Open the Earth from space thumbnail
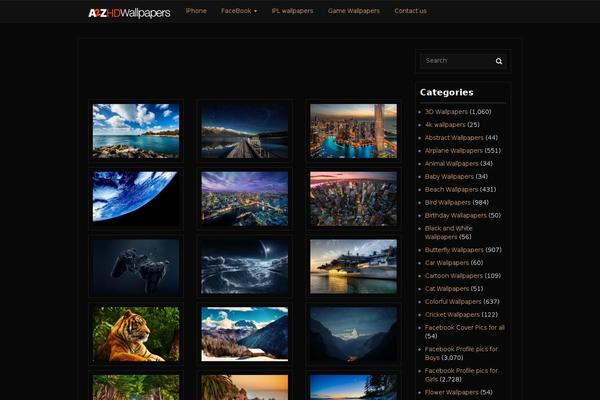 pos(136,198)
